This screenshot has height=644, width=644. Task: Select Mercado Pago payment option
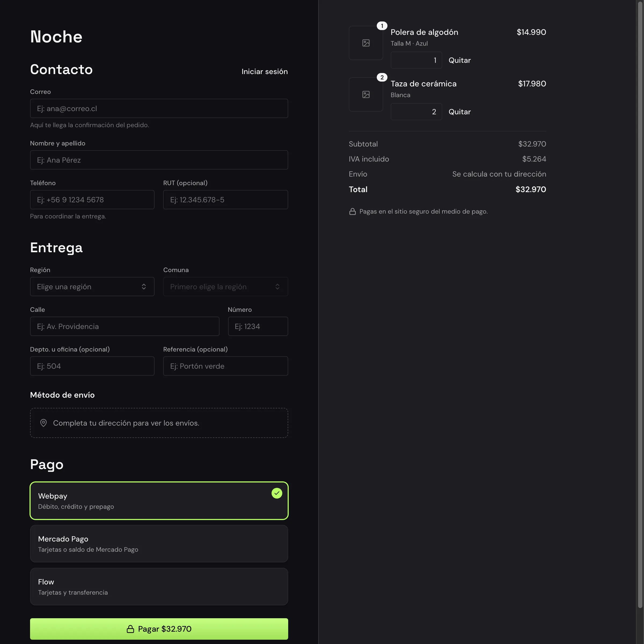pyautogui.click(x=159, y=543)
